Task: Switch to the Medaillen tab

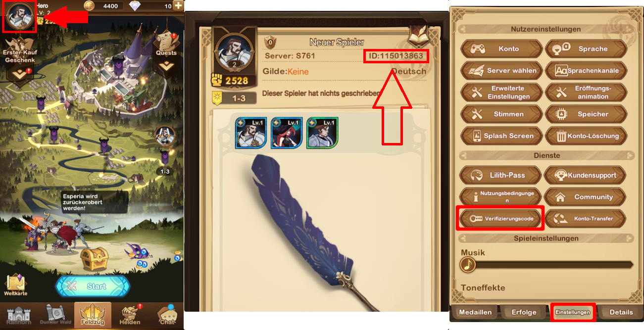Action: [x=475, y=312]
